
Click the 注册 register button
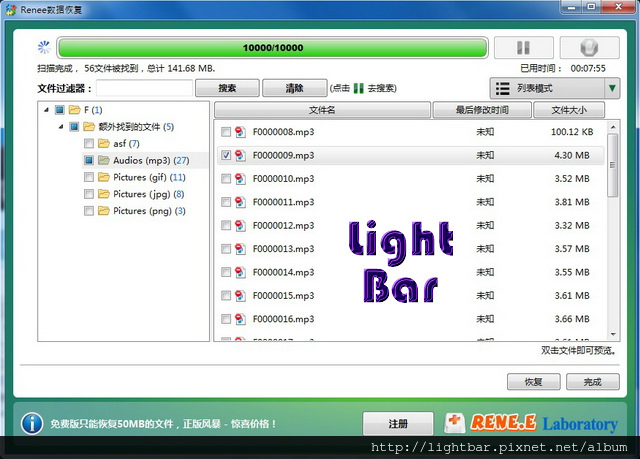tap(398, 424)
